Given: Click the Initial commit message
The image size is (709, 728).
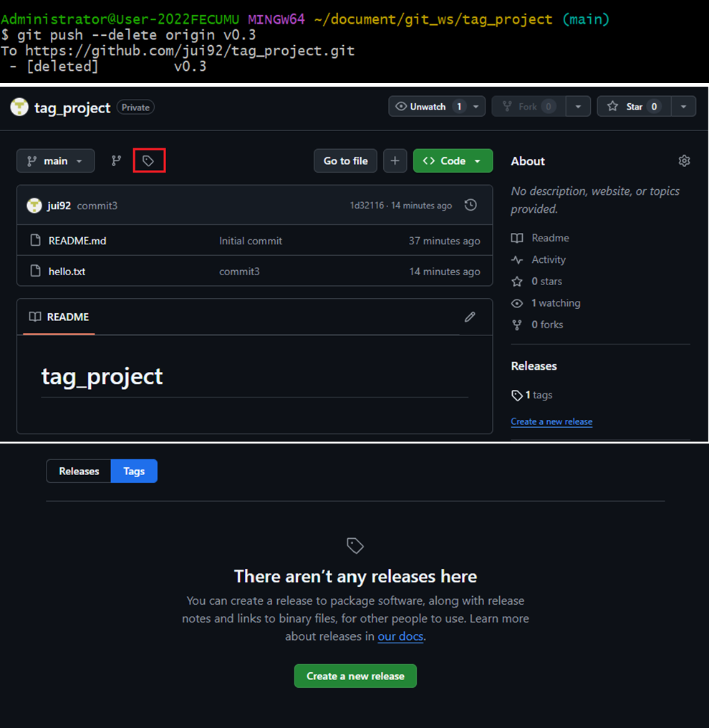Looking at the screenshot, I should [x=251, y=241].
